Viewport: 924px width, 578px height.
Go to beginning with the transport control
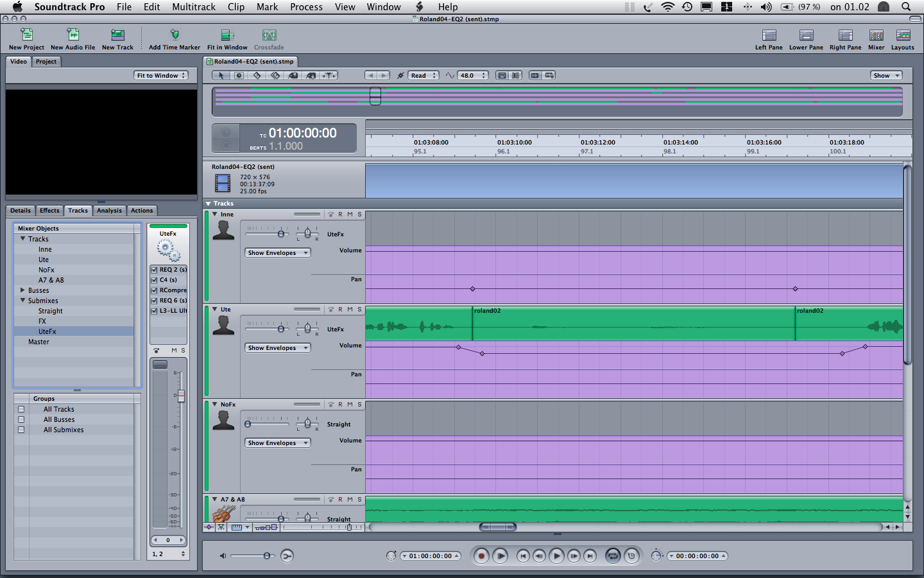(523, 556)
